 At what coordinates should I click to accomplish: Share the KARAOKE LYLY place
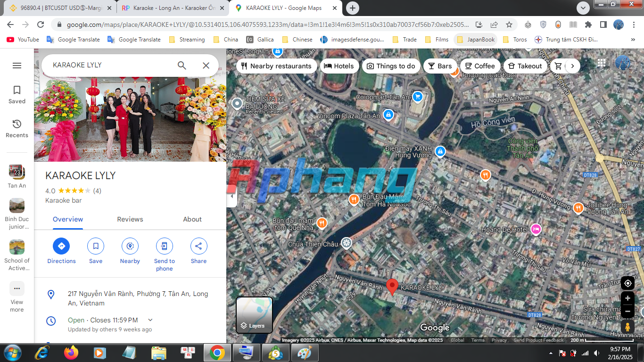(198, 251)
